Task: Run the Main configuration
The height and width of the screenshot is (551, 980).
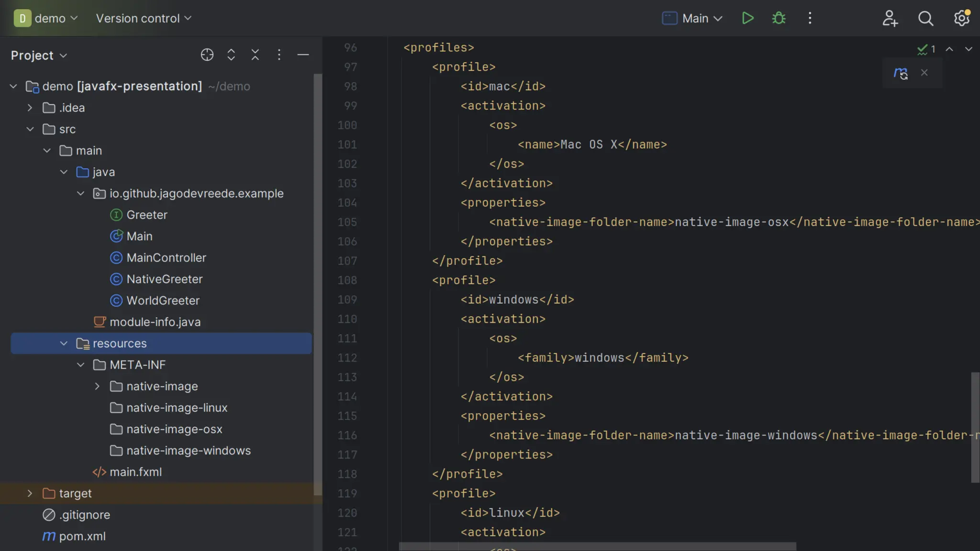Action: coord(747,18)
